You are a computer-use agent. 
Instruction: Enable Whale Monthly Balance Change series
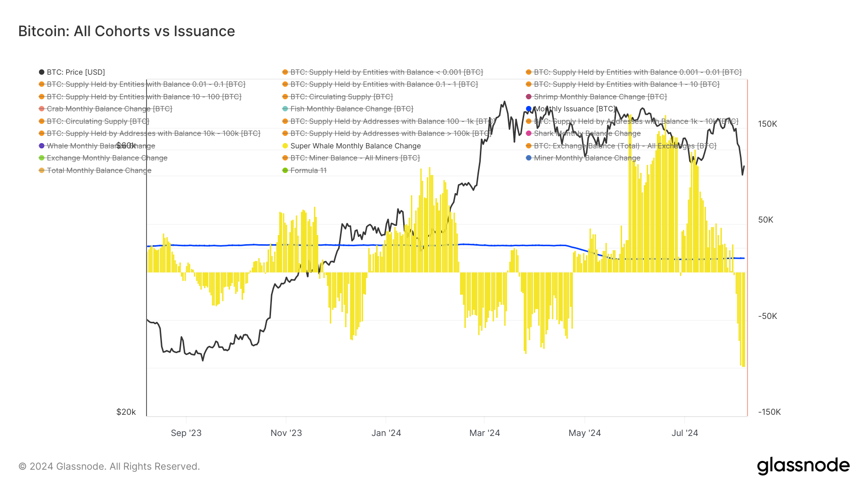click(x=97, y=146)
